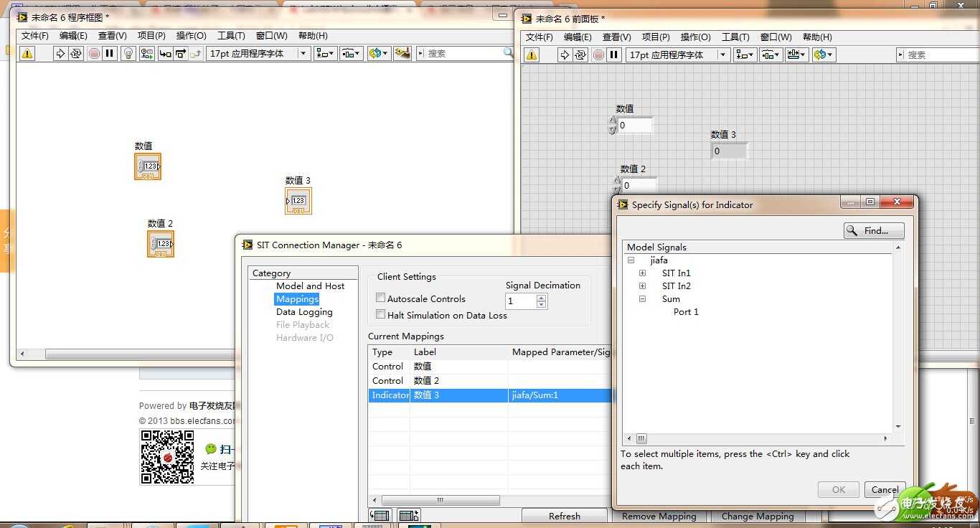Image resolution: width=980 pixels, height=528 pixels.
Task: Open the font dropdown in front panel window
Action: tap(677, 55)
